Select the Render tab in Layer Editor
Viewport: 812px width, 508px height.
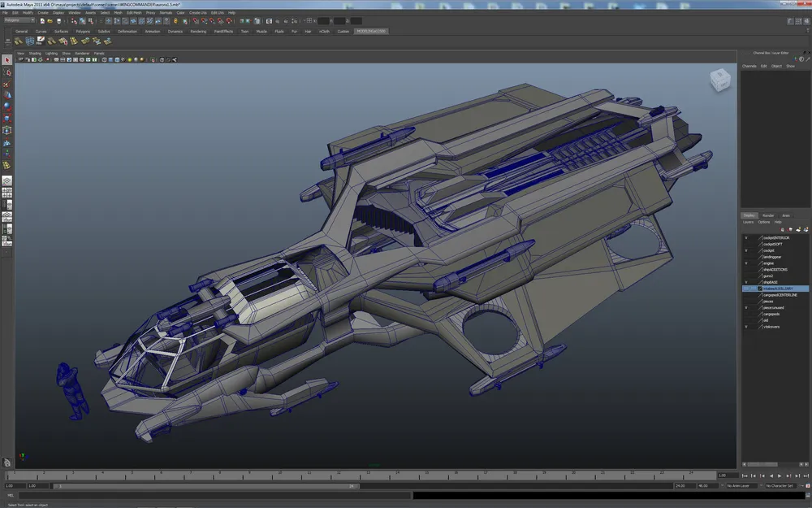tap(767, 215)
